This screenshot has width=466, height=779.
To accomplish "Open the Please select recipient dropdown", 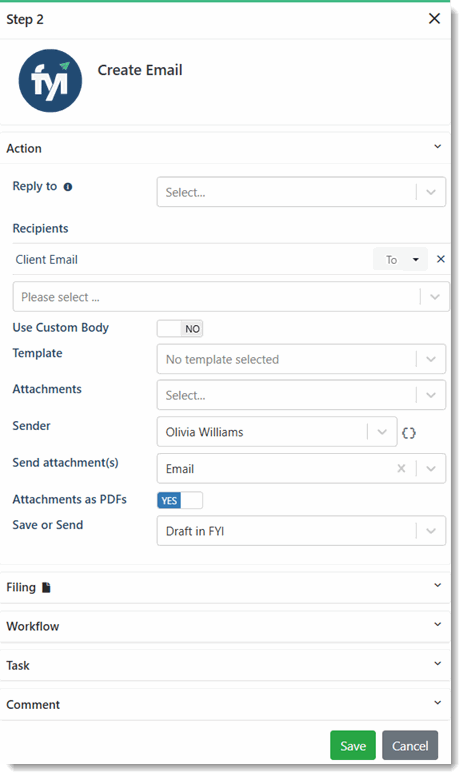I will coord(231,297).
